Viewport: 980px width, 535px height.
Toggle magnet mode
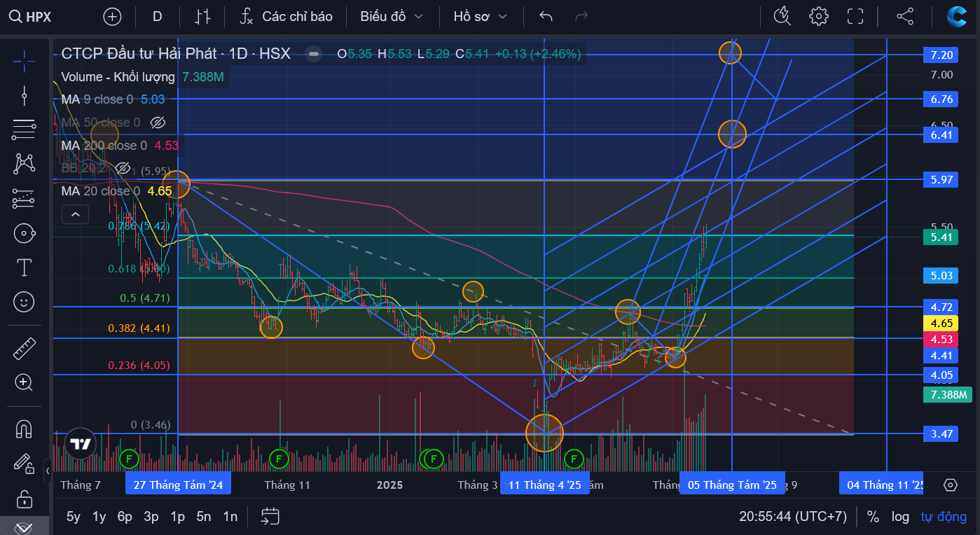[24, 429]
